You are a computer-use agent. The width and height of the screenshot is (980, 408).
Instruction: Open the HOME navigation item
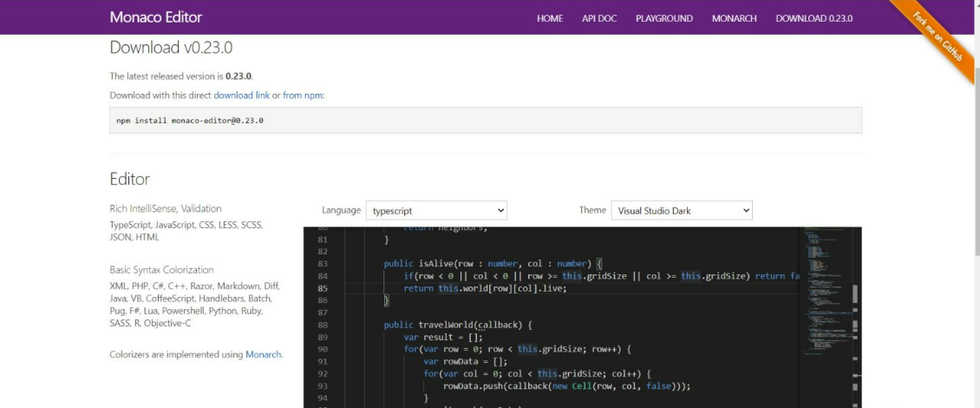(550, 18)
